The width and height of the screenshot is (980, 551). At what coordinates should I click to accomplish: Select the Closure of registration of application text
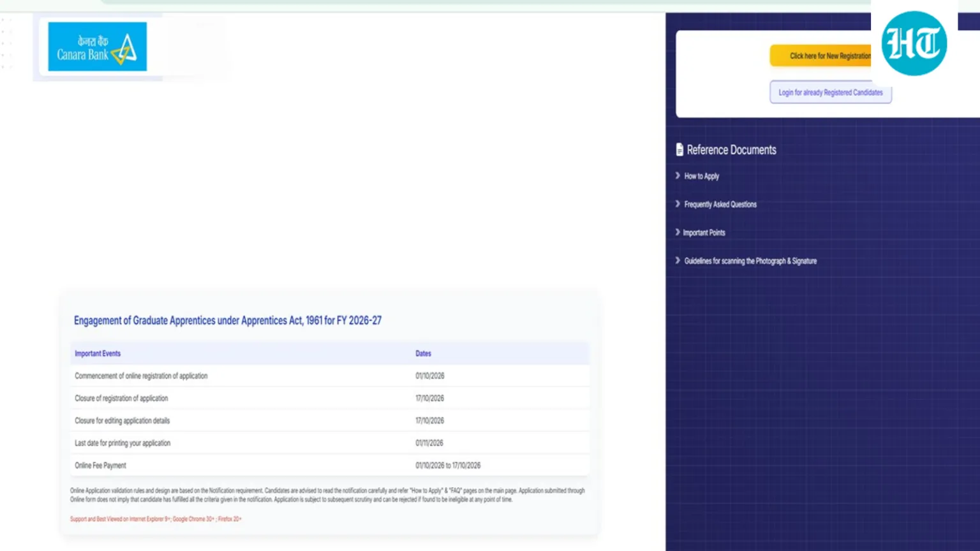pyautogui.click(x=121, y=399)
